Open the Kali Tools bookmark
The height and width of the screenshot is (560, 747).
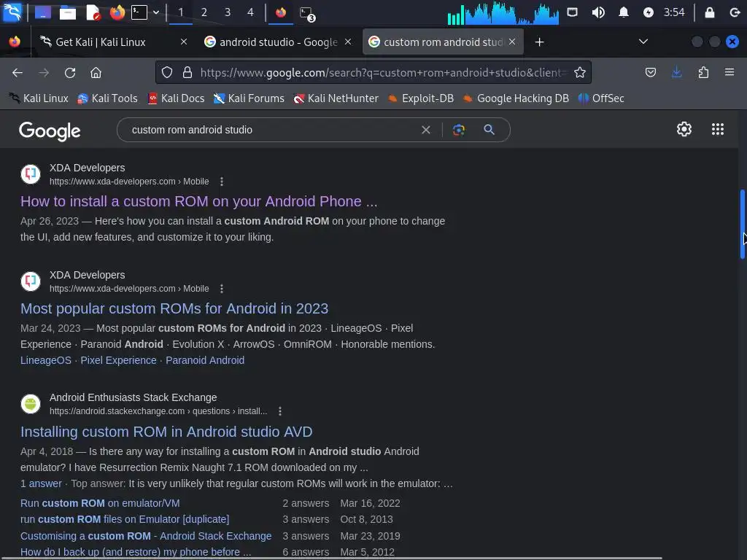[108, 98]
